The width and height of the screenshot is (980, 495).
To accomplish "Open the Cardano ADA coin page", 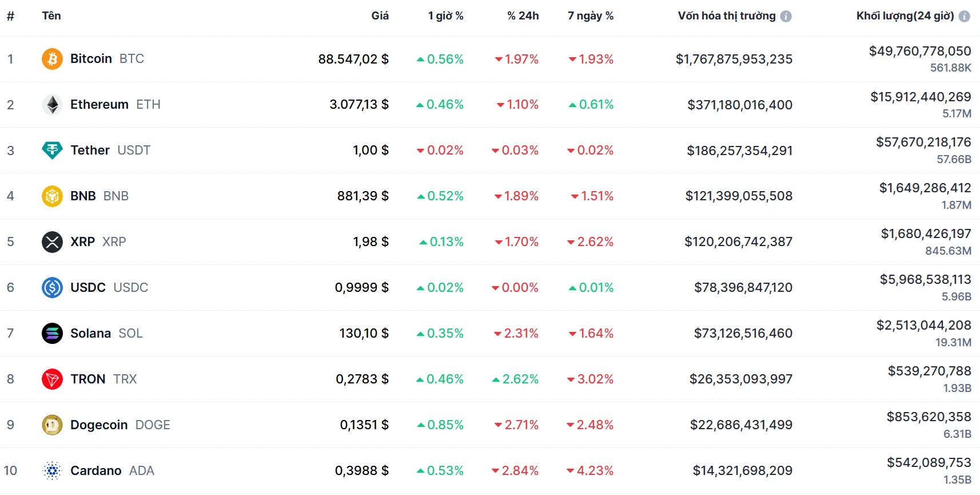I will coord(96,470).
